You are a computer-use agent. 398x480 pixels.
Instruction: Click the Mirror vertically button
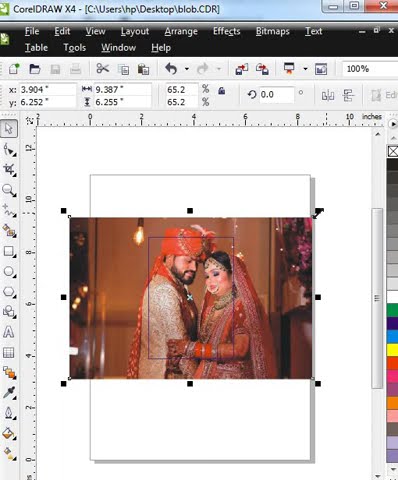348,96
